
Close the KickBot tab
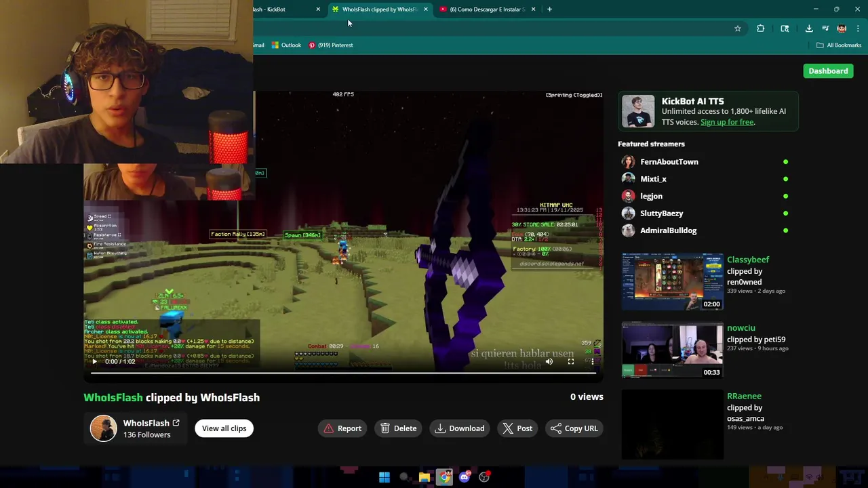pos(318,9)
